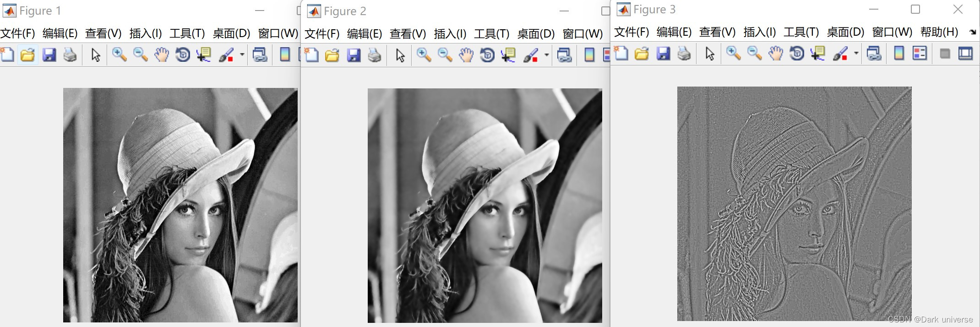
Task: Print figure icon in Figure 1 toolbar
Action: pos(70,54)
